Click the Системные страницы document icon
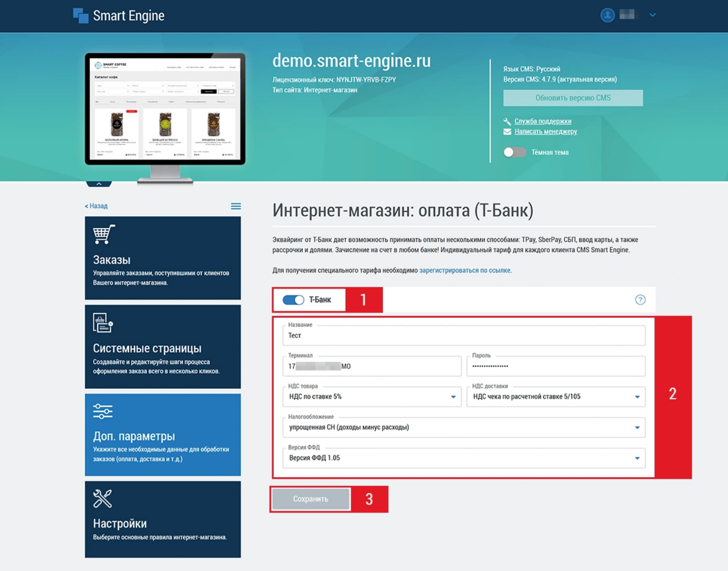728x571 pixels. point(103,323)
